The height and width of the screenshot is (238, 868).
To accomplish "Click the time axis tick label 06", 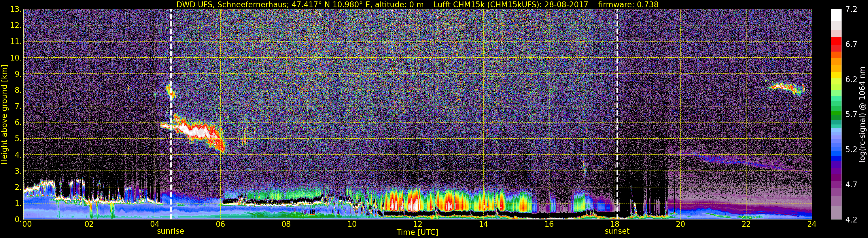I will [x=220, y=224].
